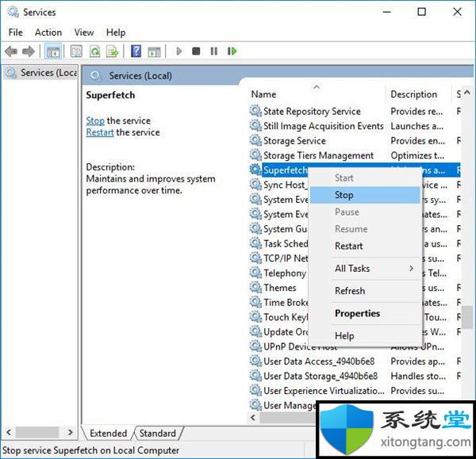Click right arrow of tree pane scrollbar
Viewport: 476px width, 459px height.
pos(70,432)
